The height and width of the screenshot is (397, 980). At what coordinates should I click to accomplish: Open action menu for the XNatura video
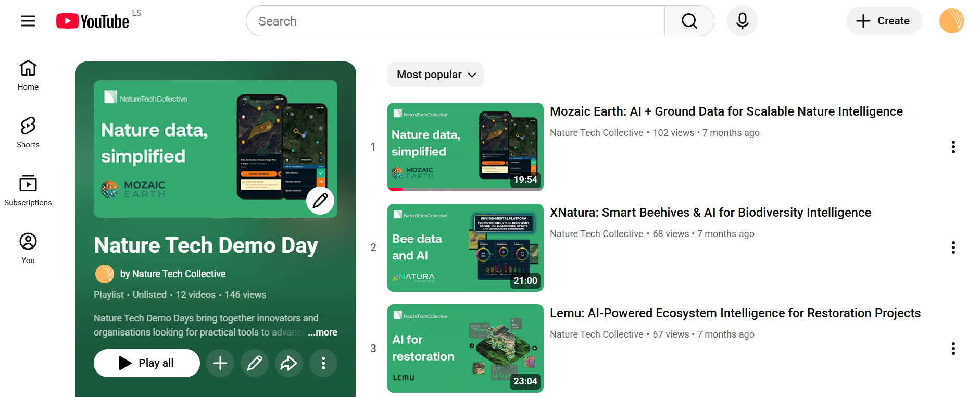(953, 247)
